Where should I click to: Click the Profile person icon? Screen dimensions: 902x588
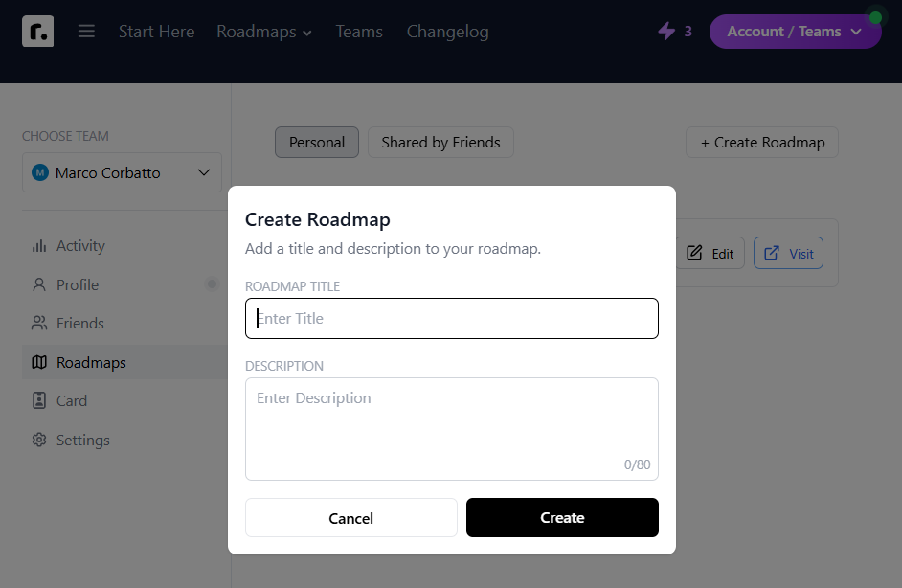(x=39, y=284)
